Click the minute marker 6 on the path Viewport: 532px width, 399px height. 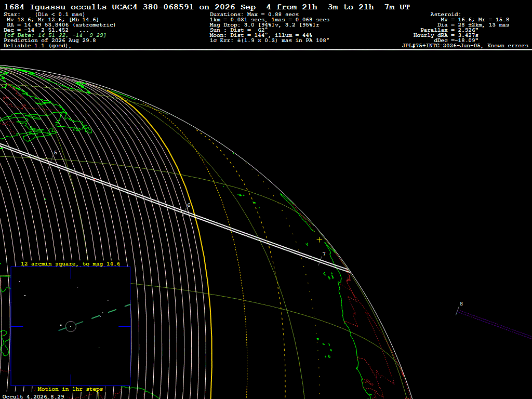coord(189,205)
